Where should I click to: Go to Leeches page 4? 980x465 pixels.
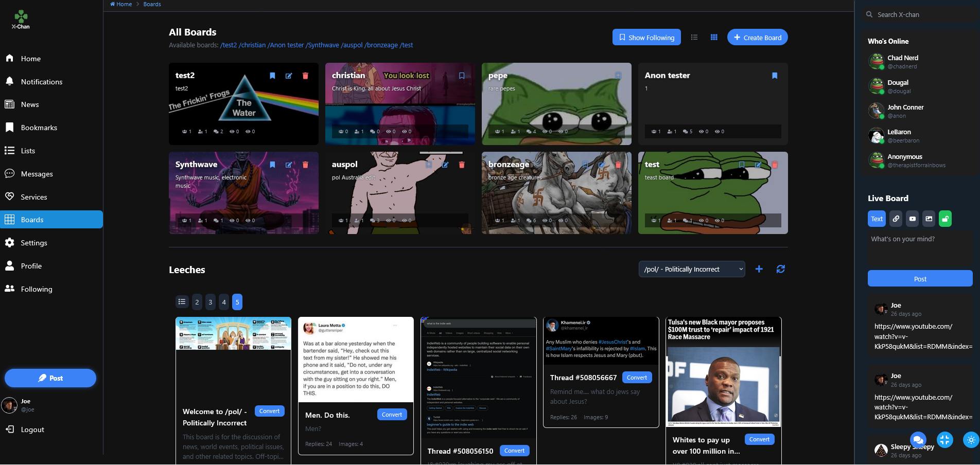click(x=224, y=302)
